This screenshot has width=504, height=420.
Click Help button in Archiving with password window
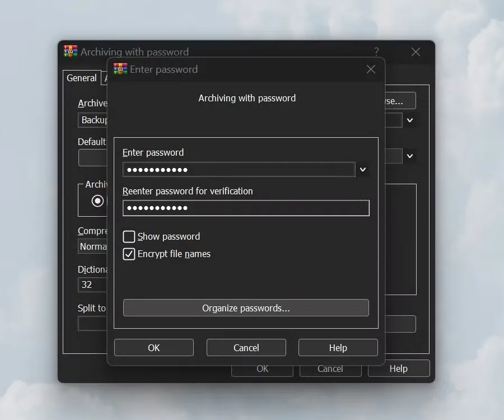click(x=399, y=368)
